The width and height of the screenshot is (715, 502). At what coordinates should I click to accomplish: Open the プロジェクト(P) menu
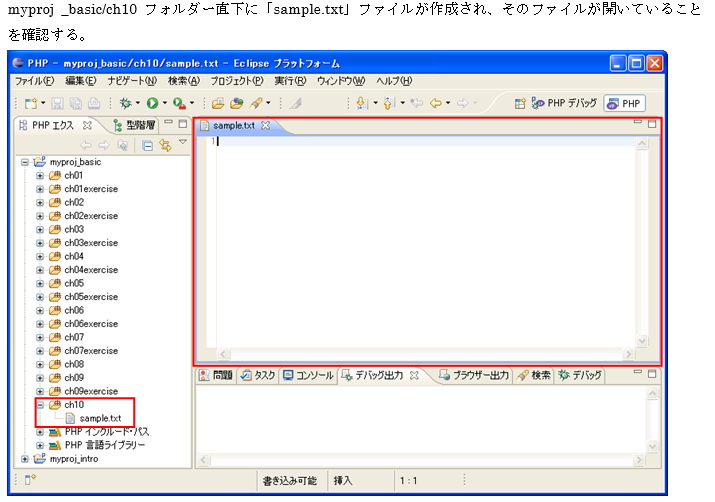237,81
